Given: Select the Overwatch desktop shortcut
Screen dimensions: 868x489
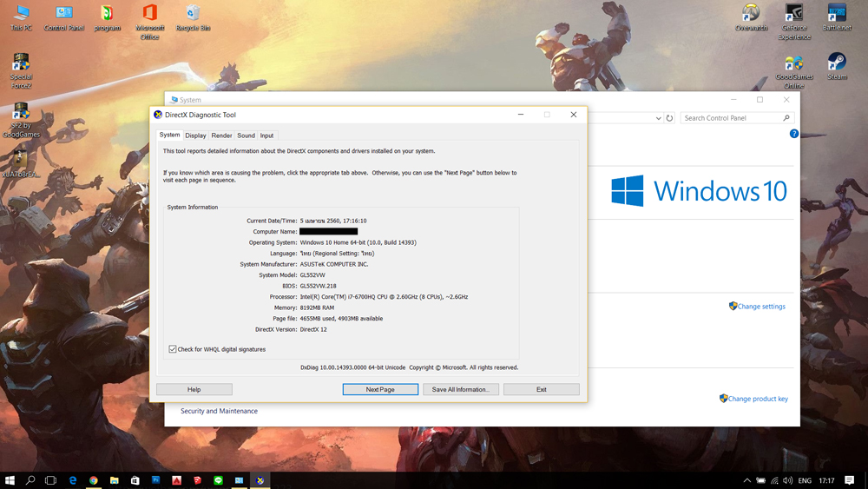Looking at the screenshot, I should [x=751, y=17].
